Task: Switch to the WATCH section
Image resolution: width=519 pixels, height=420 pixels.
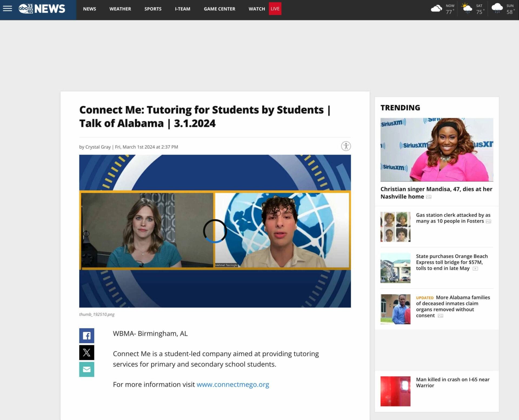Action: (256, 9)
